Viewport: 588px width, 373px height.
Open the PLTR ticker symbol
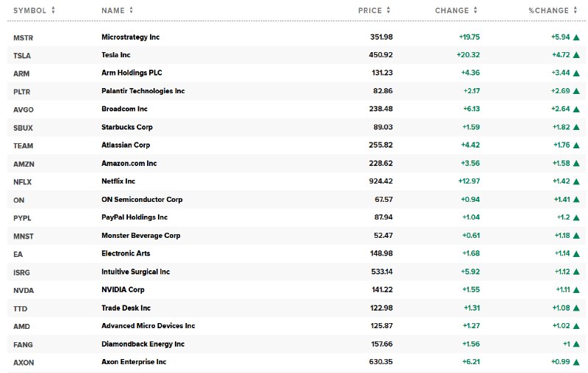click(22, 92)
